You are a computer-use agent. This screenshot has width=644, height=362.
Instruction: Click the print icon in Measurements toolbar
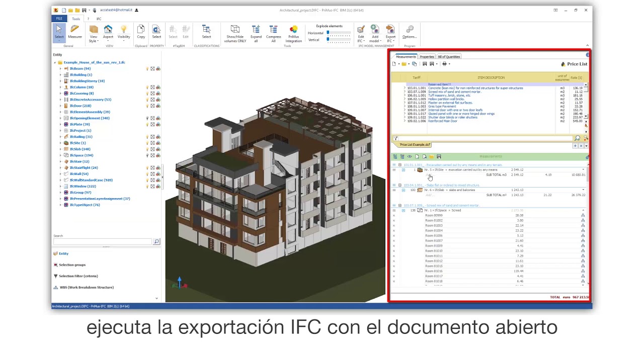pos(444,64)
